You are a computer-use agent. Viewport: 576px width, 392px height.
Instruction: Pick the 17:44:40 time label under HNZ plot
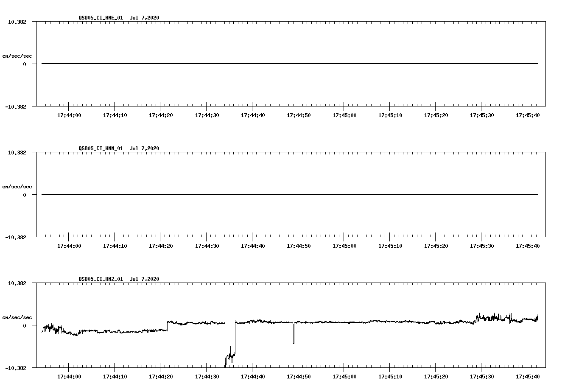[x=253, y=377]
